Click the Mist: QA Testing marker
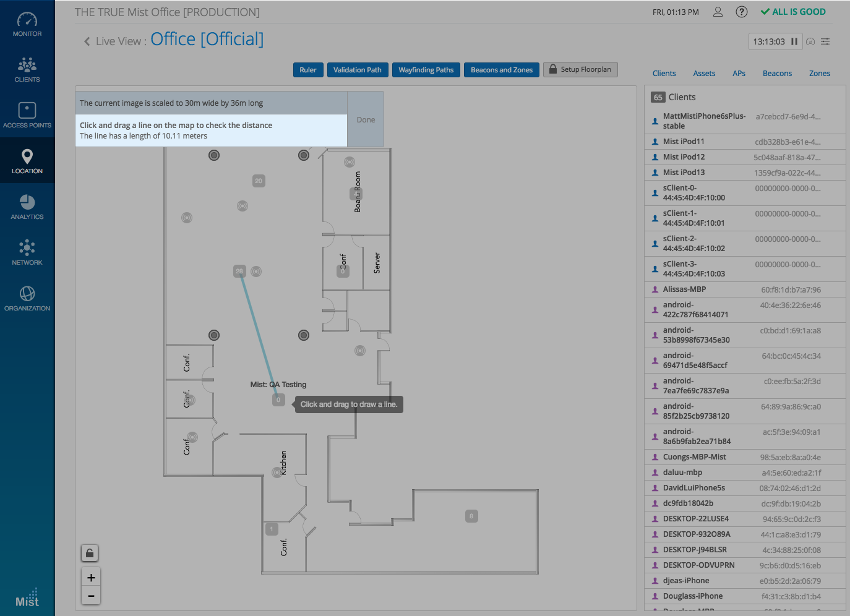The height and width of the screenshot is (616, 850). (278, 400)
